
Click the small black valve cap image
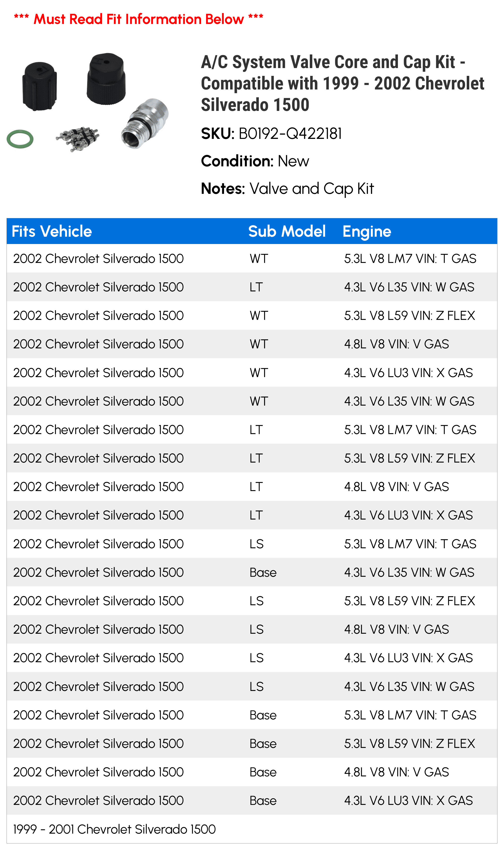coord(39,86)
